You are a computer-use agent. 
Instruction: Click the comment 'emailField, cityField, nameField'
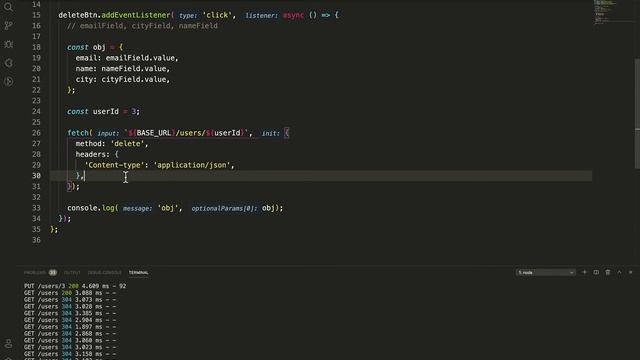click(149, 26)
